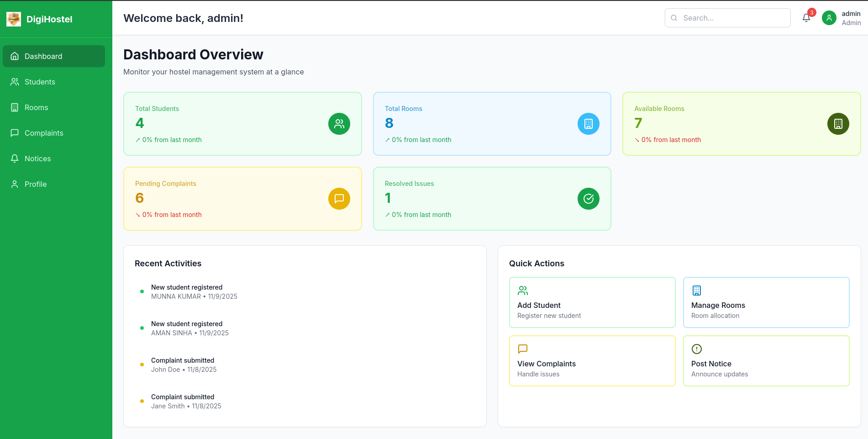Click the Total Rooms building icon
The width and height of the screenshot is (868, 439).
point(588,124)
